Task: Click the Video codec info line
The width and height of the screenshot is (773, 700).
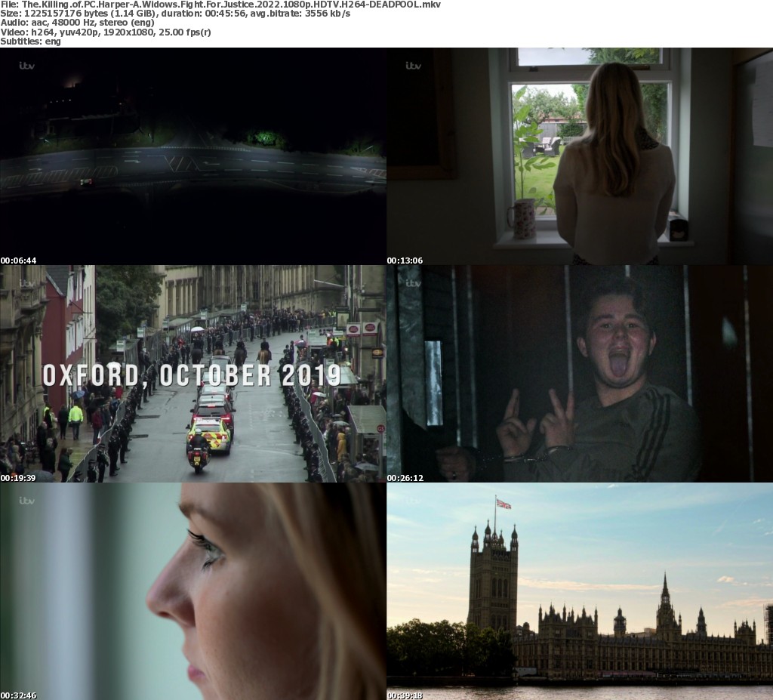Action: 106,32
